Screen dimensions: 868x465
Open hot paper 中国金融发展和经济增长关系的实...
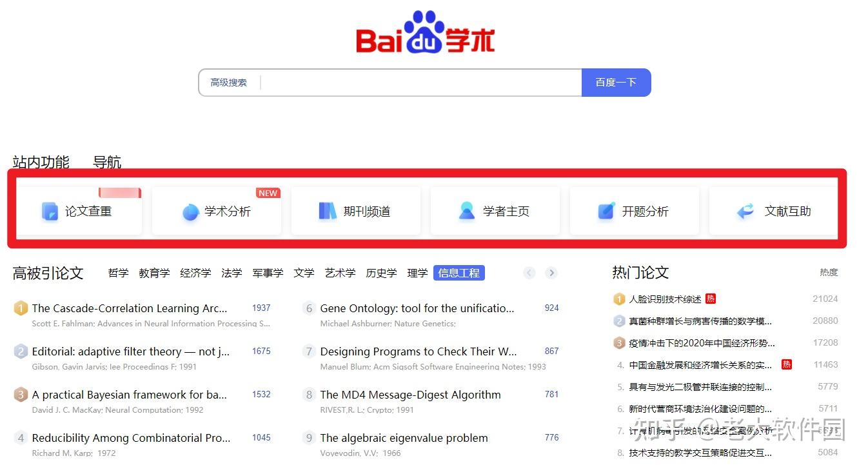point(700,365)
